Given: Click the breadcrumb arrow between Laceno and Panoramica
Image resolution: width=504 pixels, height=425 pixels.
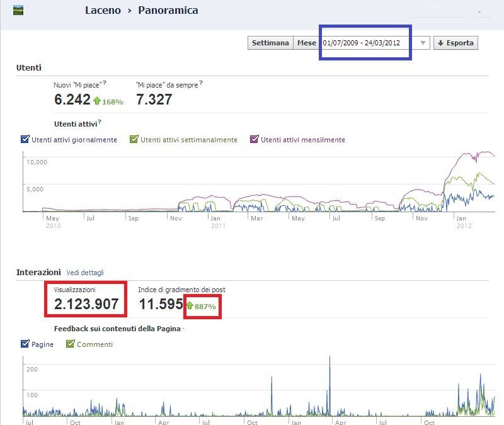Looking at the screenshot, I should [130, 10].
